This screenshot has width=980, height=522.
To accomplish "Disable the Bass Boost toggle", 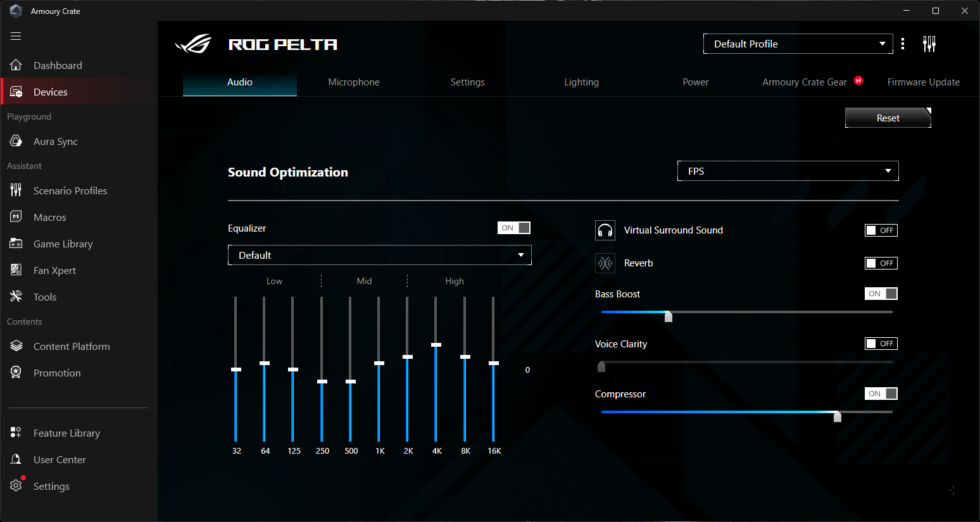I will point(881,294).
